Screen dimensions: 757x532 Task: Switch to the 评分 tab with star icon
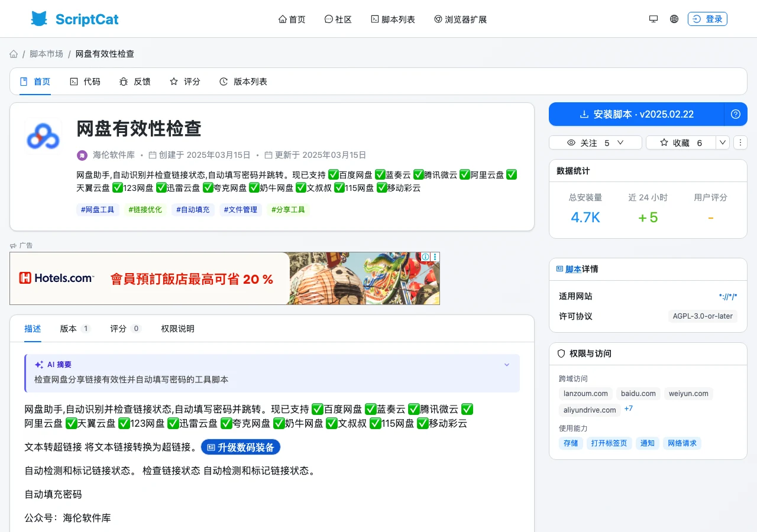185,82
